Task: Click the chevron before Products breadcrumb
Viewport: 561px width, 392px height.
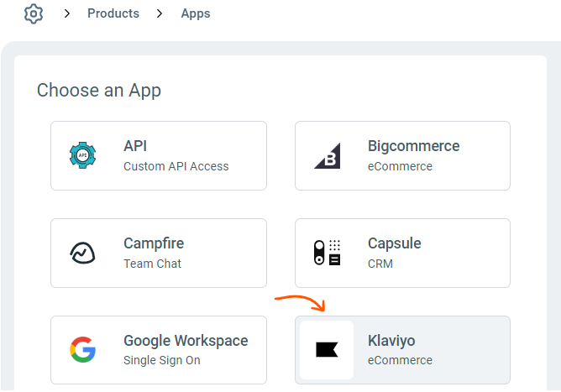Action: click(x=67, y=13)
